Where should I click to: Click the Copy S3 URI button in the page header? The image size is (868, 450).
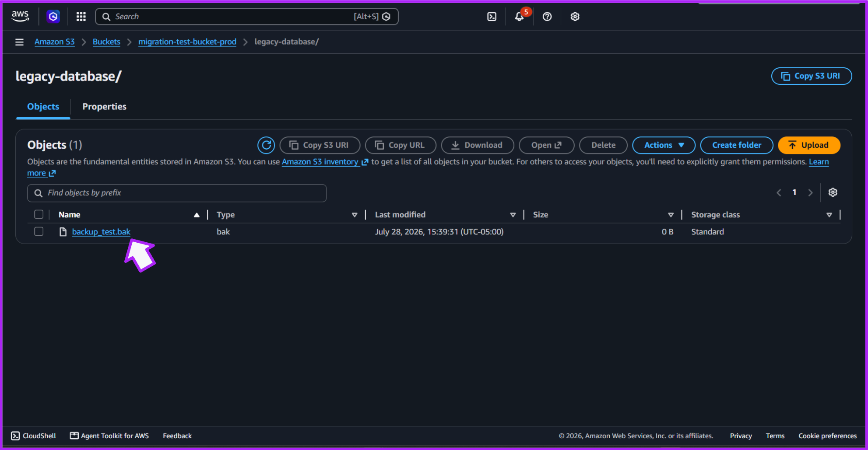[811, 76]
